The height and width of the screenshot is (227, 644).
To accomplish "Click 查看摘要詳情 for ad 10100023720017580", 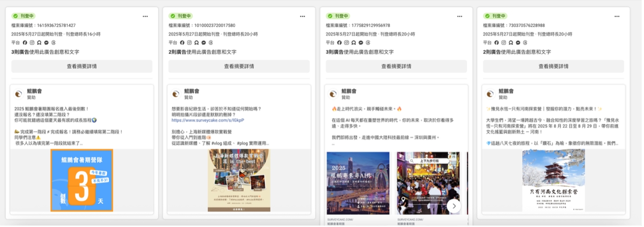I will coord(239,67).
